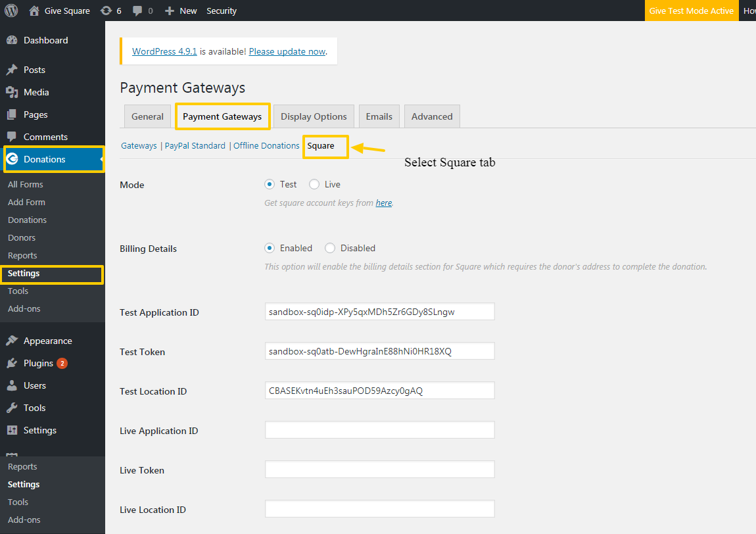Open the Appearance menu item

click(x=48, y=341)
